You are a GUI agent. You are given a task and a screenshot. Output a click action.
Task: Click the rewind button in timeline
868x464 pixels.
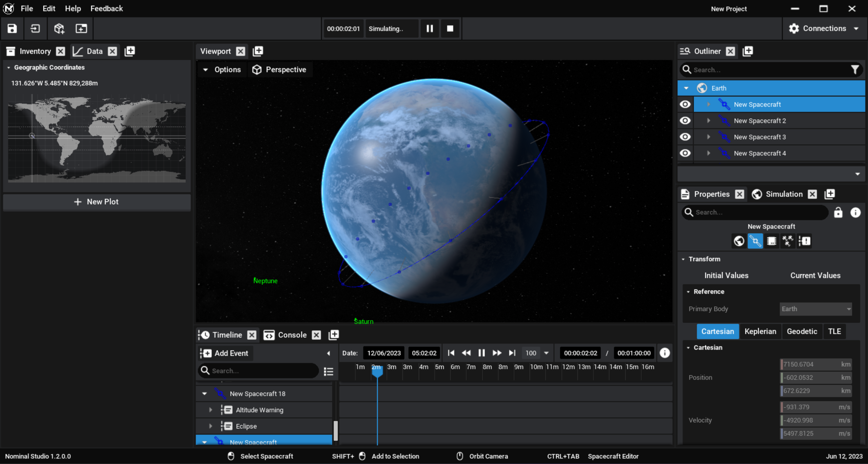tap(466, 353)
